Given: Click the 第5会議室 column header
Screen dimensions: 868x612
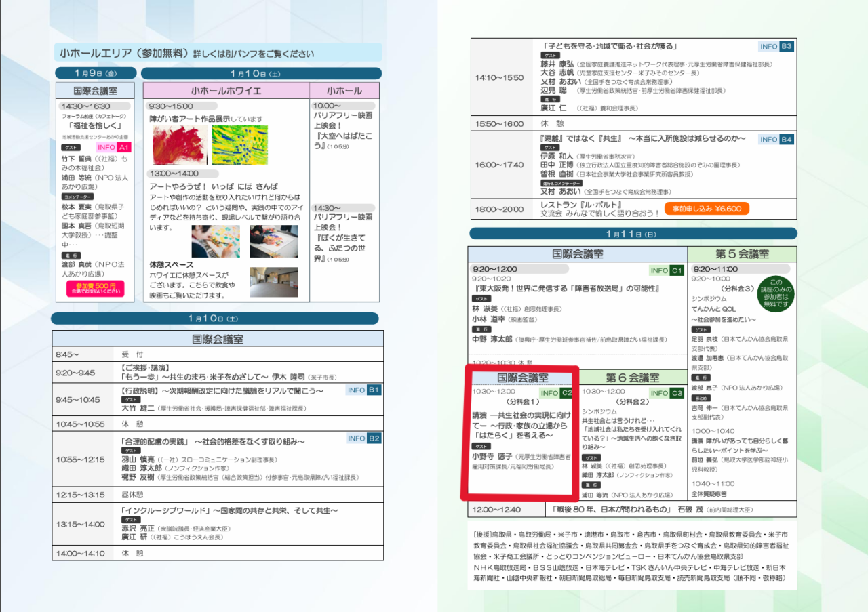Looking at the screenshot, I should pyautogui.click(x=742, y=254).
